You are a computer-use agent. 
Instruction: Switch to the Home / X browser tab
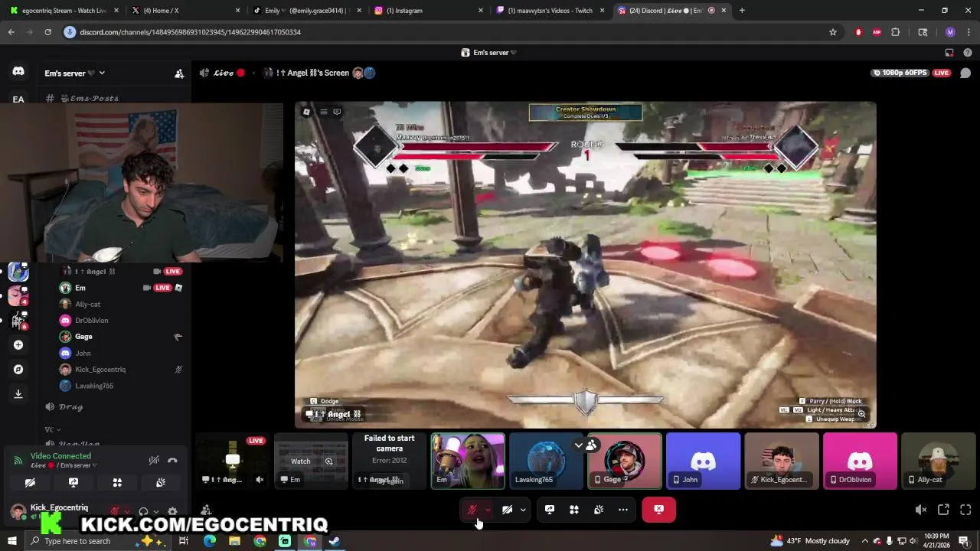[x=184, y=11]
